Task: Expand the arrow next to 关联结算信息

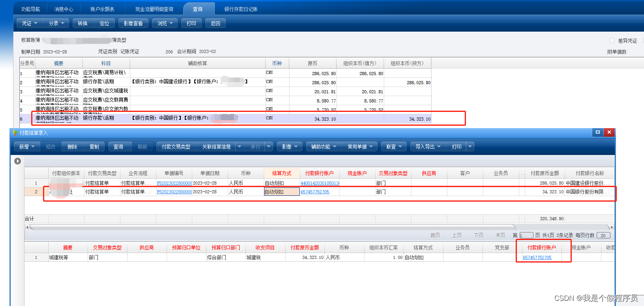Action: pos(239,147)
